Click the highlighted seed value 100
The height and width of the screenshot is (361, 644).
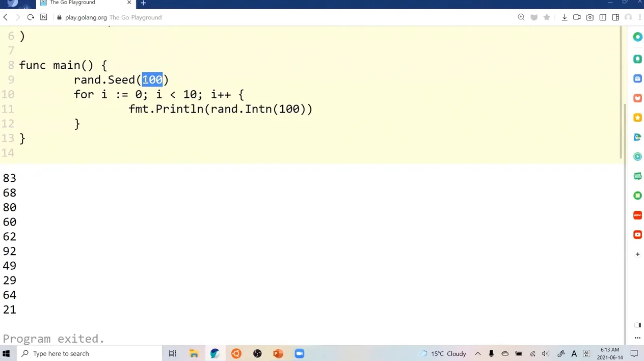(152, 80)
